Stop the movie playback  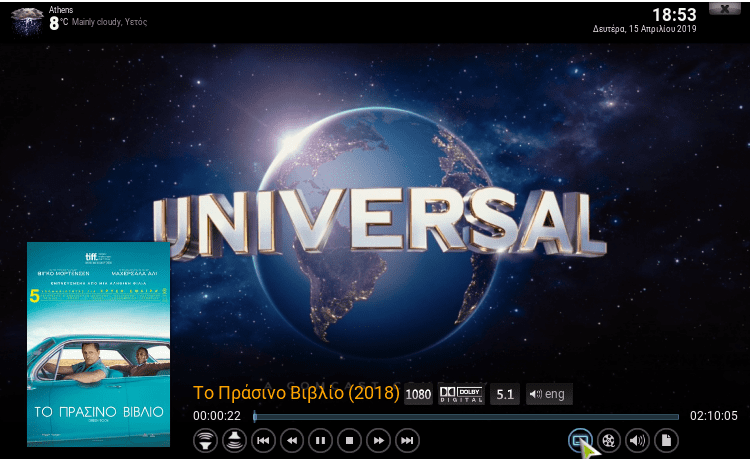tap(349, 440)
